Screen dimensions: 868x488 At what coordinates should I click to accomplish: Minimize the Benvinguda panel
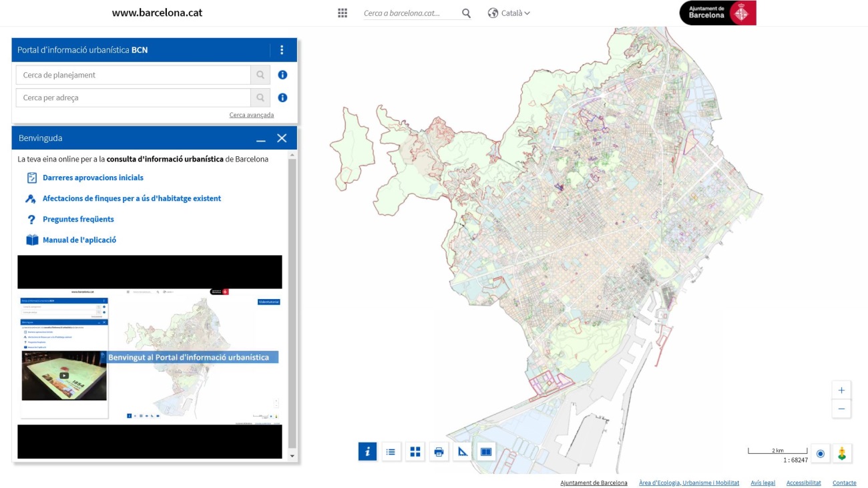(261, 138)
